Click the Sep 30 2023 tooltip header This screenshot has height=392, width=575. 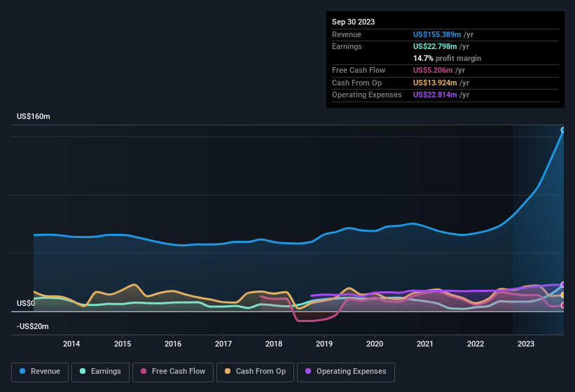tap(353, 22)
